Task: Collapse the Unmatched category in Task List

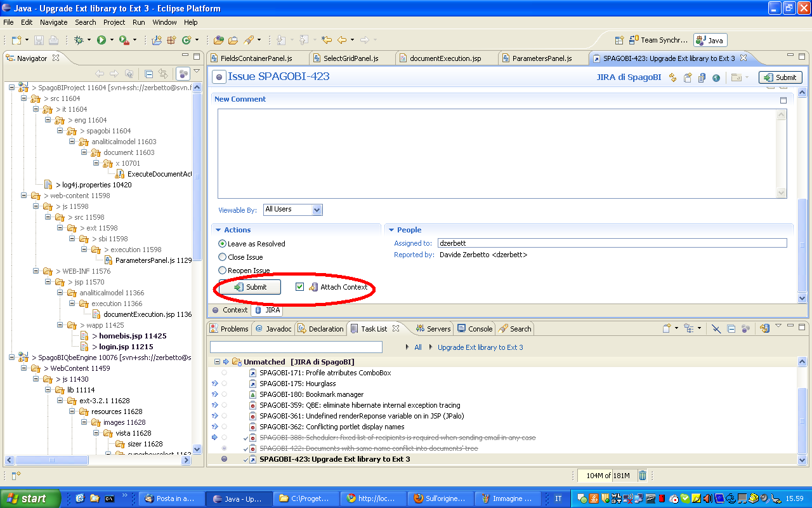Action: click(216, 362)
